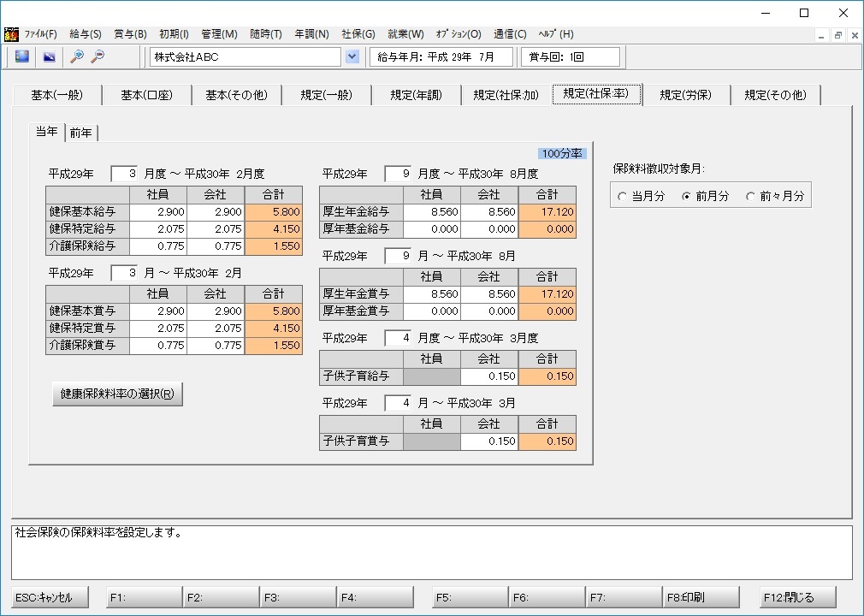Open the company name dropdown arrow
The image size is (864, 616).
click(352, 56)
